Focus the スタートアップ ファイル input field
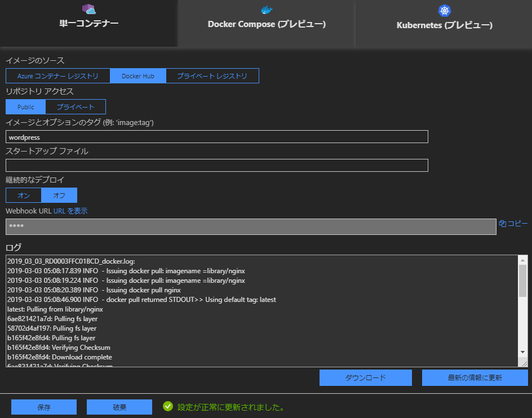 217,165
